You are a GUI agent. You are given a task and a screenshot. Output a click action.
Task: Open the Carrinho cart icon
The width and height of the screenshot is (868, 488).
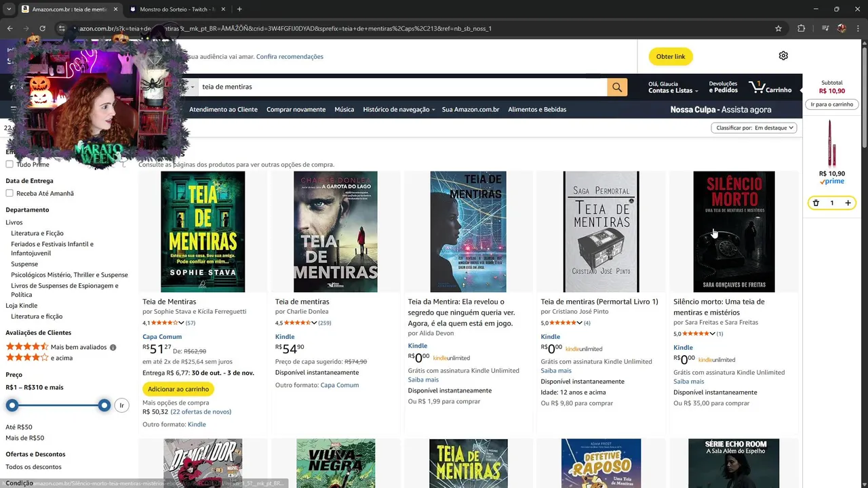tap(770, 87)
